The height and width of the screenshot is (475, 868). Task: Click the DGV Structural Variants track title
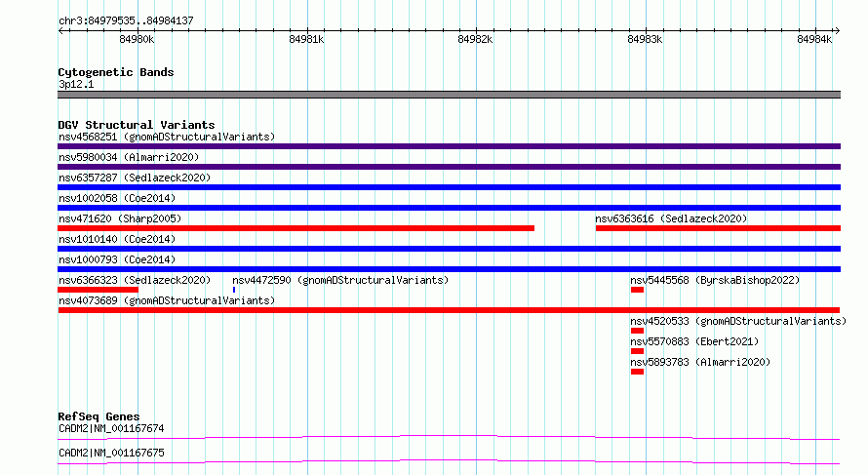(x=137, y=125)
